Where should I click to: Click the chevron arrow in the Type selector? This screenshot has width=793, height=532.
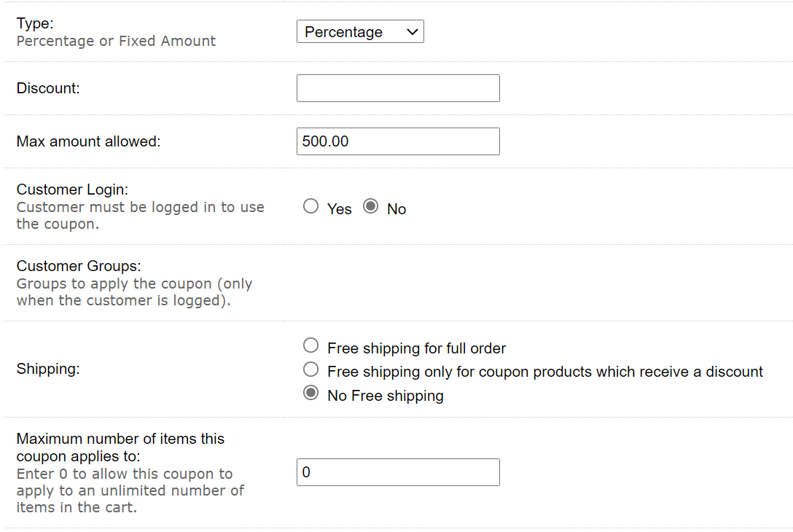(413, 32)
